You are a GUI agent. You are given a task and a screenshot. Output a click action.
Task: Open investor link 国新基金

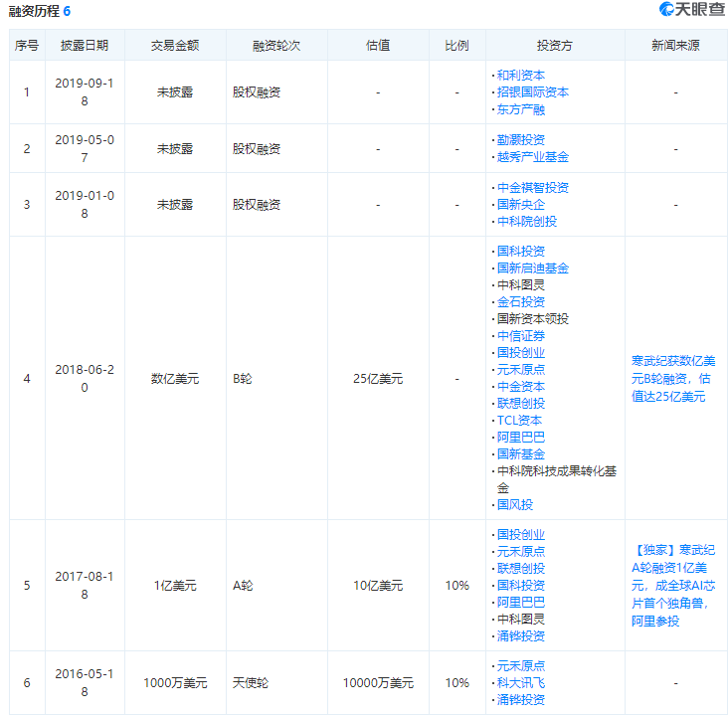point(520,453)
